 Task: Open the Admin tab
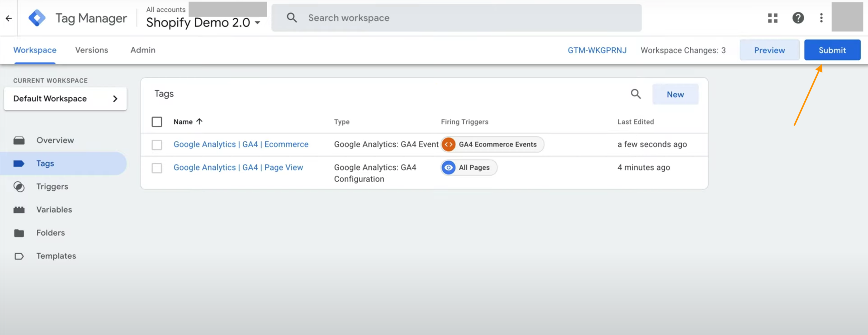(x=143, y=50)
